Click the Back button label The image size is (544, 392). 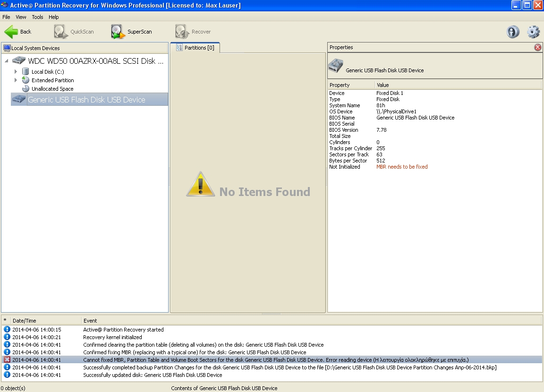[x=25, y=32]
